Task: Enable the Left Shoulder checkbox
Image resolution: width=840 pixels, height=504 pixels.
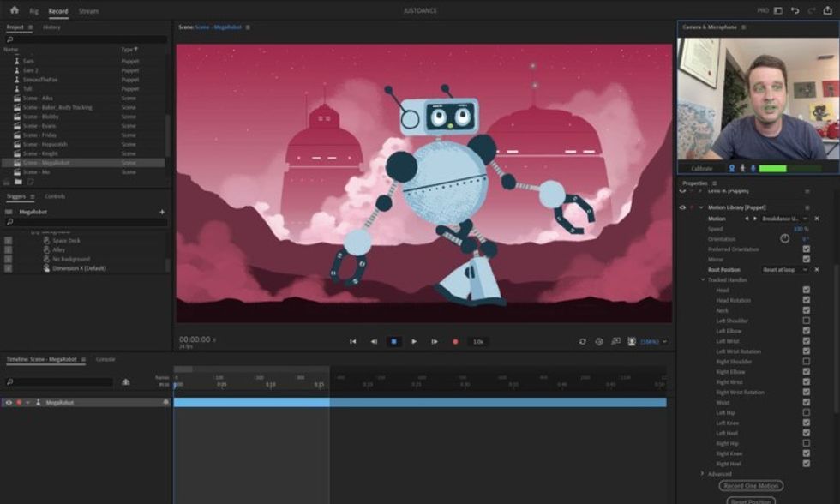Action: 807,321
